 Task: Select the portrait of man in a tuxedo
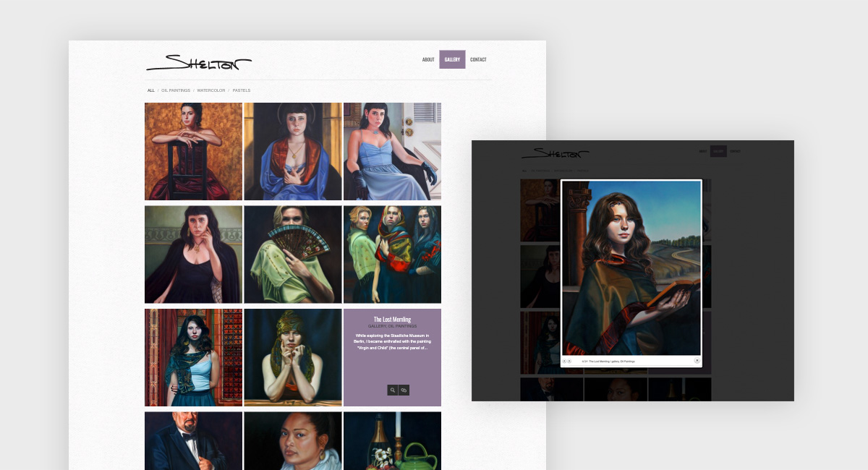(x=193, y=440)
